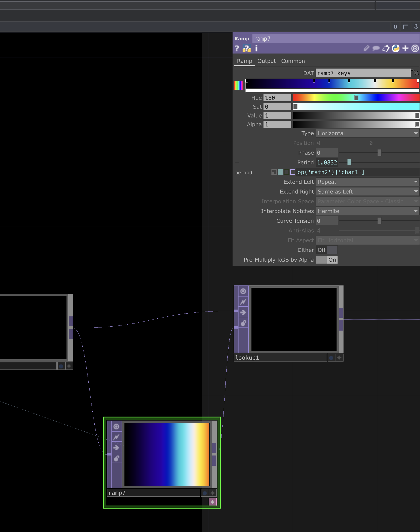The height and width of the screenshot is (532, 420).
Task: Expand the Extend Left dropdown
Action: (367, 182)
